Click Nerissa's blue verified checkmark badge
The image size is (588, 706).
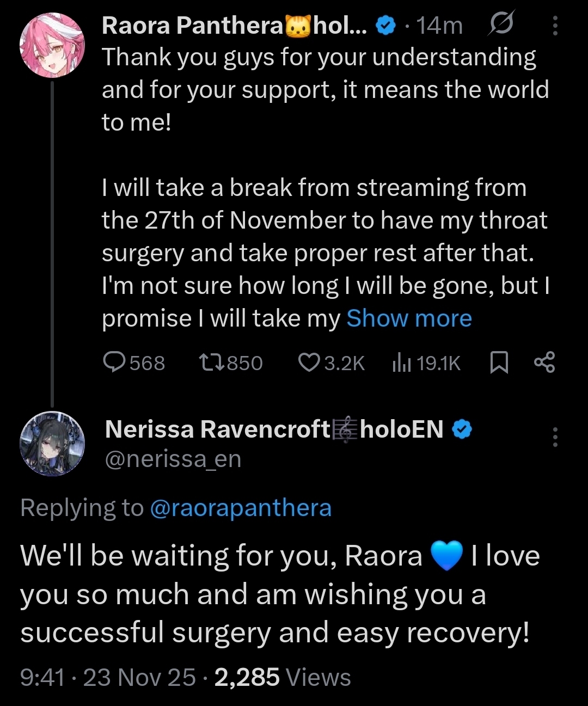[462, 429]
